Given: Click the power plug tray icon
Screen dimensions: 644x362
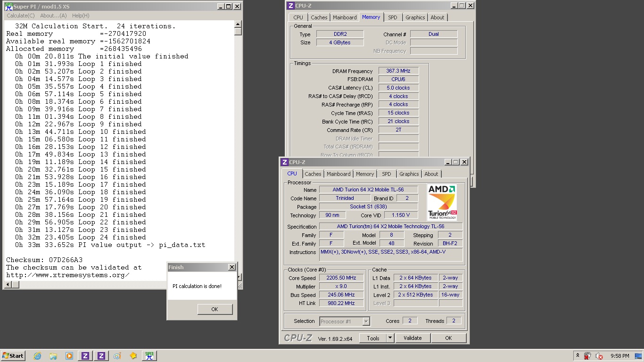Looking at the screenshot, I should pyautogui.click(x=587, y=356).
